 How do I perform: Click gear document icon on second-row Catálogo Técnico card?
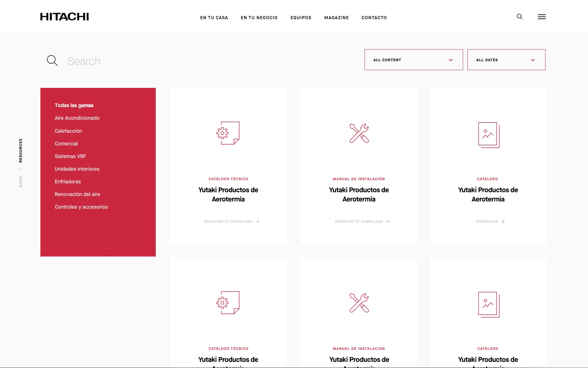click(x=228, y=303)
